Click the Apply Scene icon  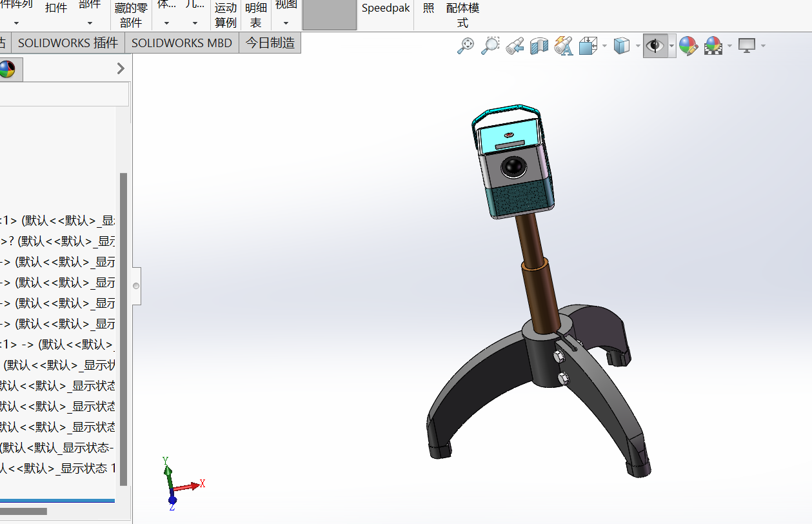713,46
